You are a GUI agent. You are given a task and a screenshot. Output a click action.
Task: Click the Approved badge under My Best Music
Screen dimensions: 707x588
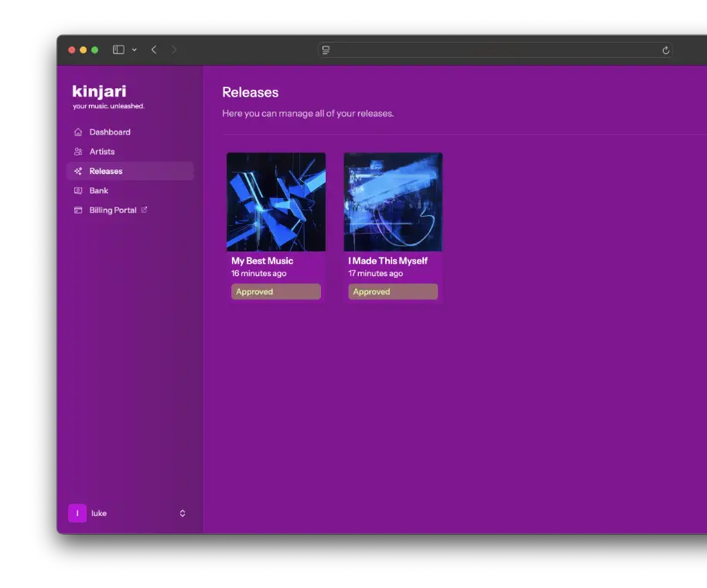click(275, 292)
